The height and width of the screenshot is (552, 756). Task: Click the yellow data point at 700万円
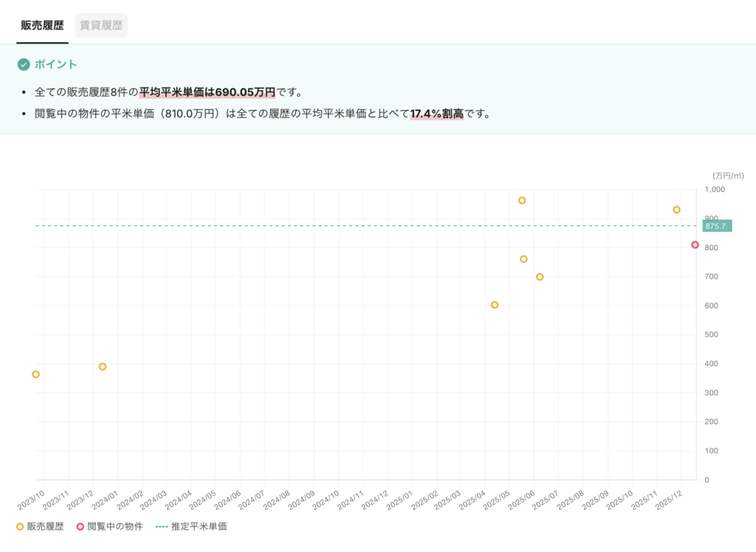(x=540, y=277)
